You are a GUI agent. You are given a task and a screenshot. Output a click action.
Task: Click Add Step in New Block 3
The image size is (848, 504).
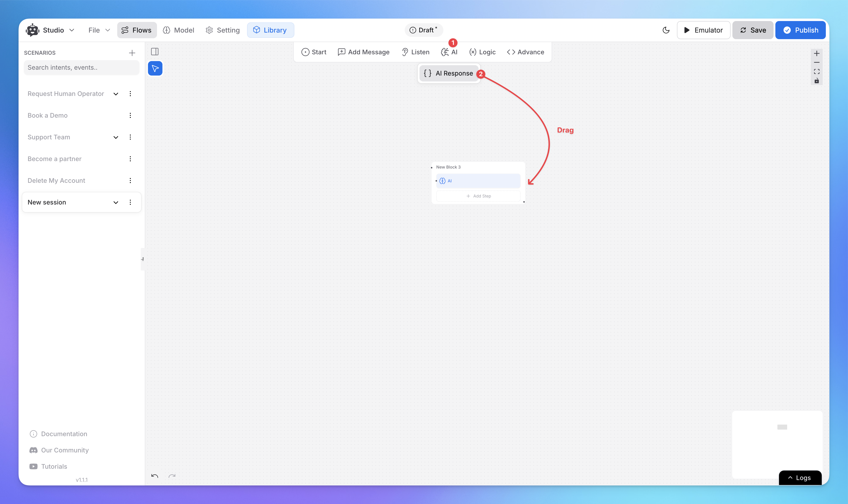coord(478,196)
